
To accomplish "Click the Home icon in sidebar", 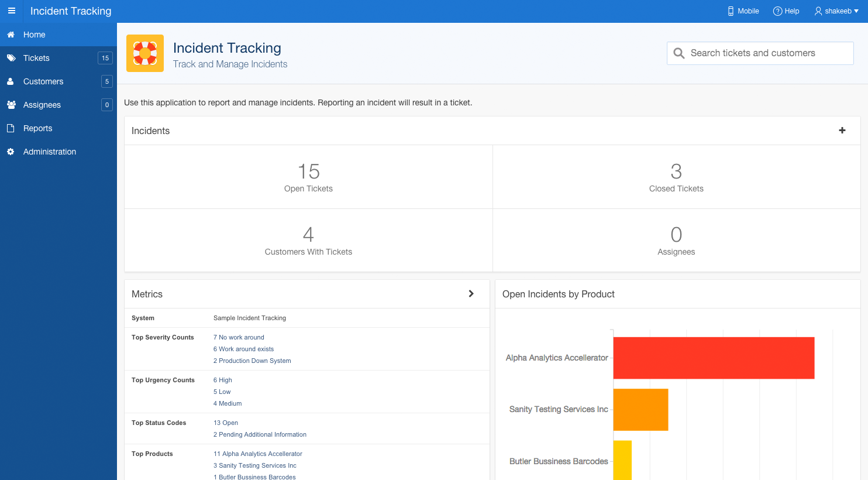I will 11,35.
